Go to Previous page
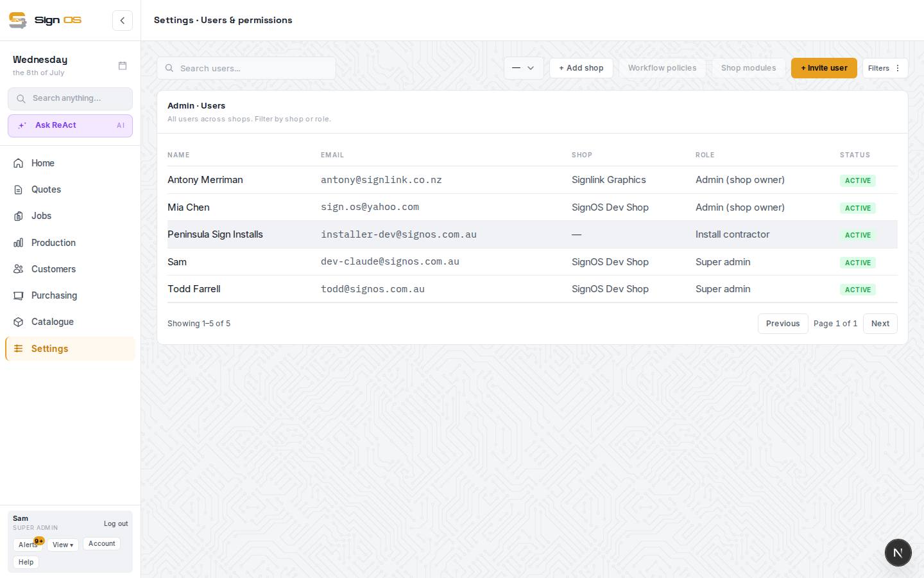The height and width of the screenshot is (578, 924). pos(783,324)
